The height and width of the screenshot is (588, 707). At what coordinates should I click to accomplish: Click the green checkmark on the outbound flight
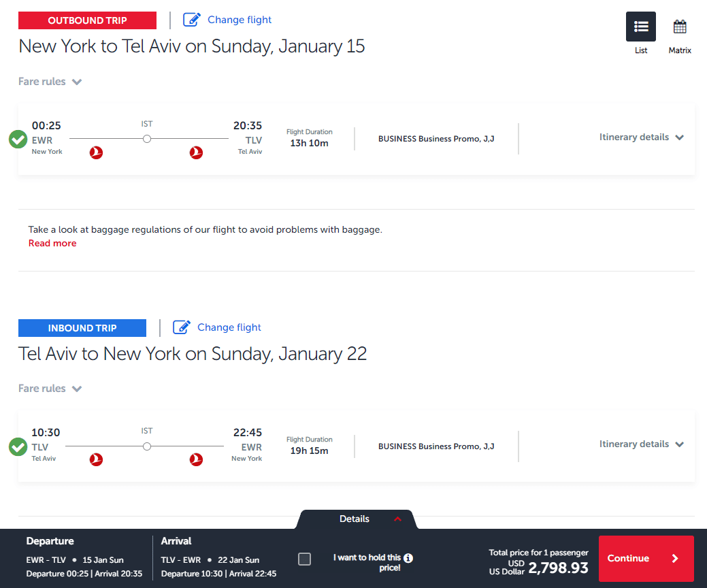[x=18, y=139]
